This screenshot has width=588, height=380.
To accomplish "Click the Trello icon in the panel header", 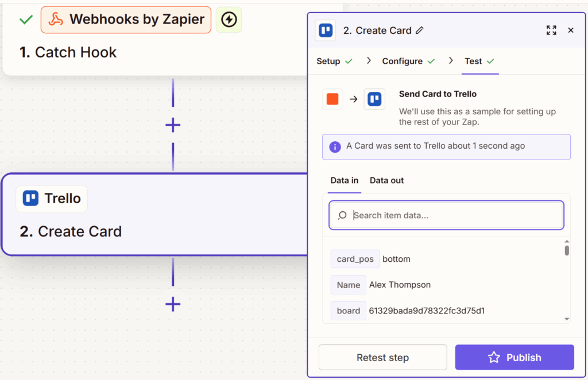I will pyautogui.click(x=325, y=30).
